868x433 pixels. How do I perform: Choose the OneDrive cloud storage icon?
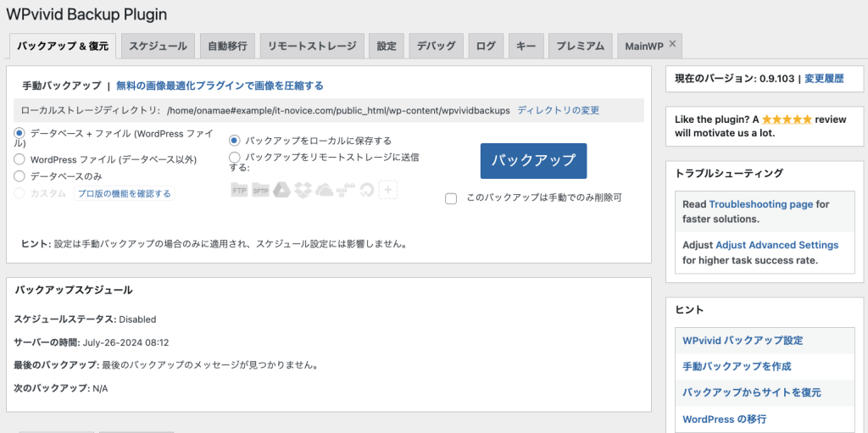point(324,189)
